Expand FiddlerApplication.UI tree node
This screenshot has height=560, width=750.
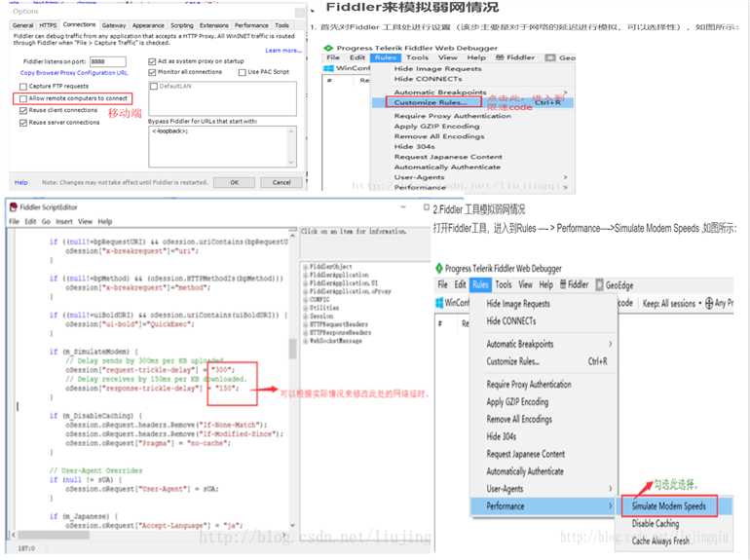tap(305, 283)
